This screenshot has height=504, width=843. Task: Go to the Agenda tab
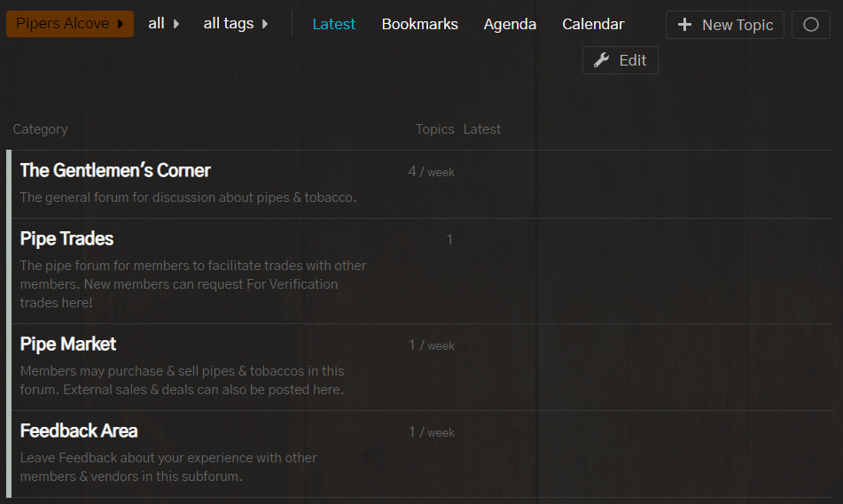510,24
